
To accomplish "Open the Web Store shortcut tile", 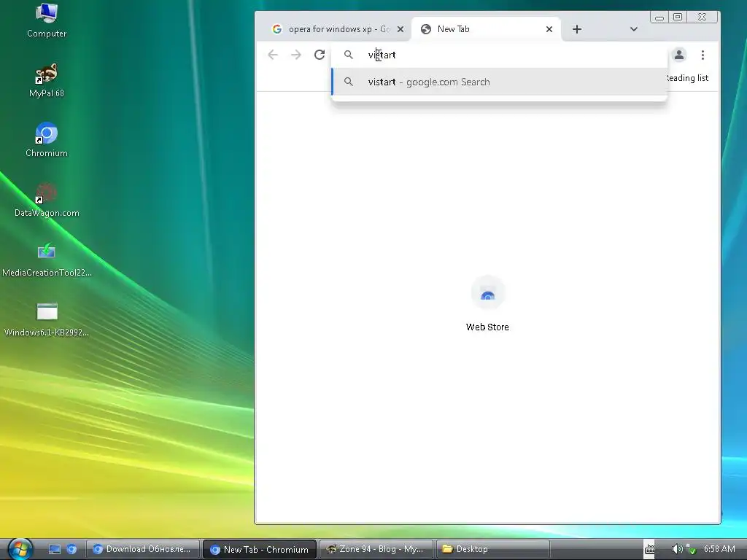I will click(487, 303).
